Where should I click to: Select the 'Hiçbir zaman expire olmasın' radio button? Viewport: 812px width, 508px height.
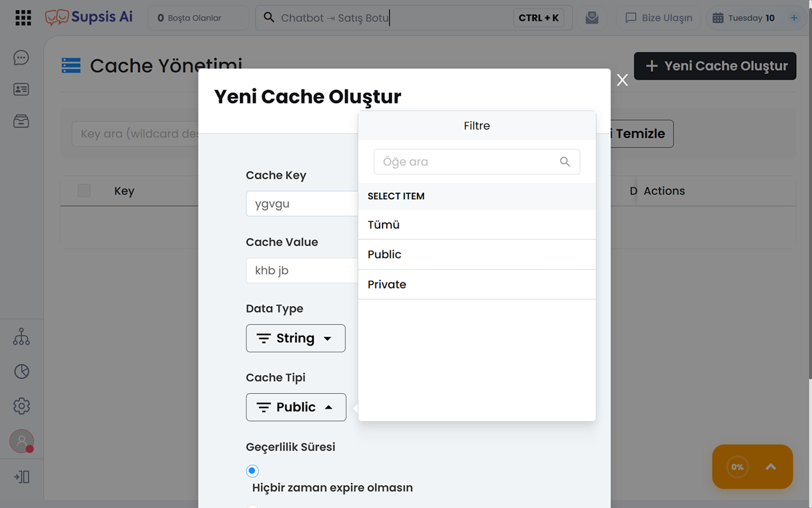[252, 471]
